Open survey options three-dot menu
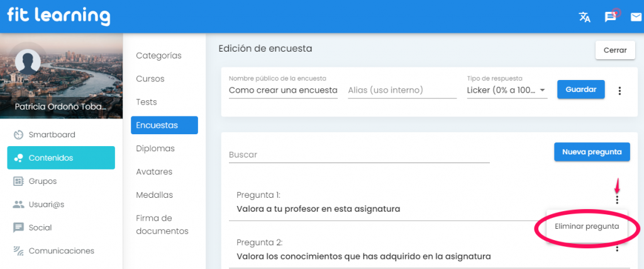 [x=619, y=91]
